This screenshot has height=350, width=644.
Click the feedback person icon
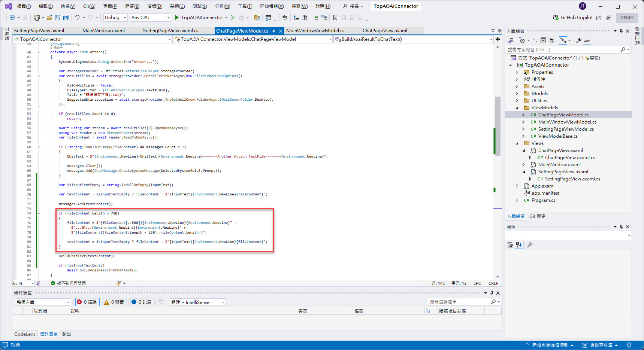coord(608,18)
